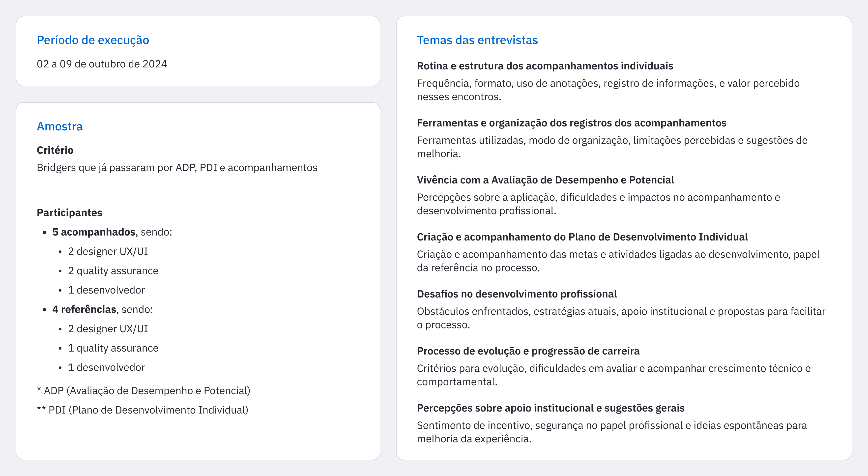Click the '1 quality assurance' list item
This screenshot has height=476, width=868.
(113, 348)
